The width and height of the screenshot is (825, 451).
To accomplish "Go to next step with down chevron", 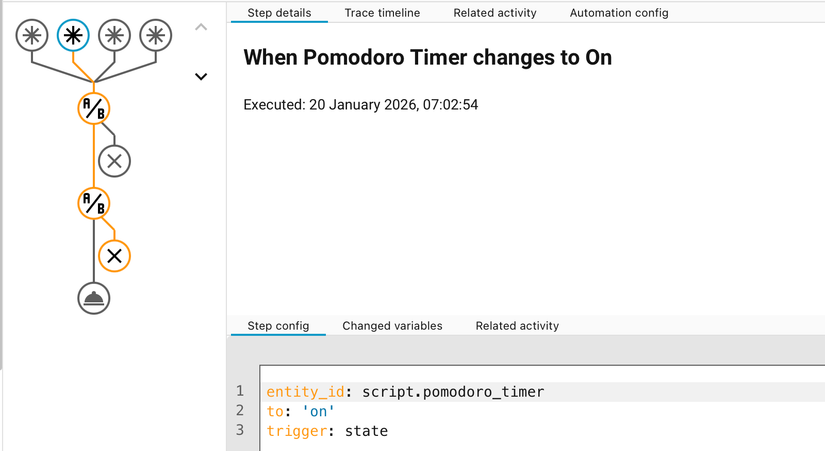I will coord(201,76).
